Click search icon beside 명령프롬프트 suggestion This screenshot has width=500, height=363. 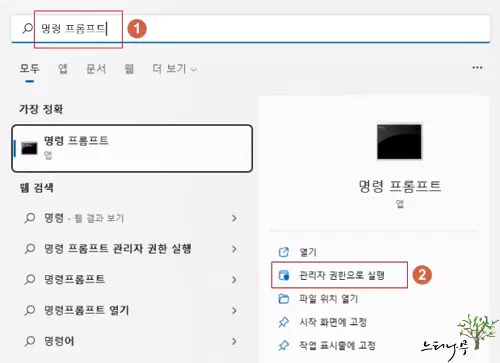click(30, 279)
